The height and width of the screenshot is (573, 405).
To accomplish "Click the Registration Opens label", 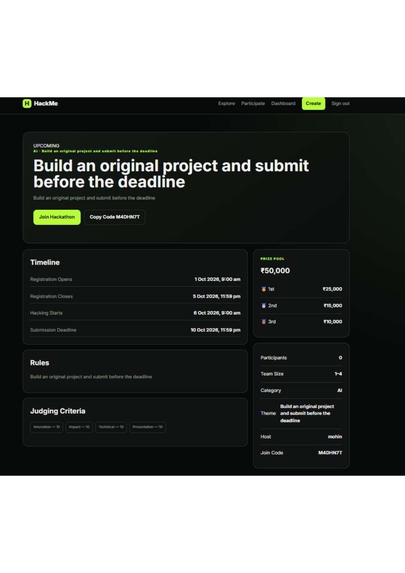I will (x=51, y=279).
